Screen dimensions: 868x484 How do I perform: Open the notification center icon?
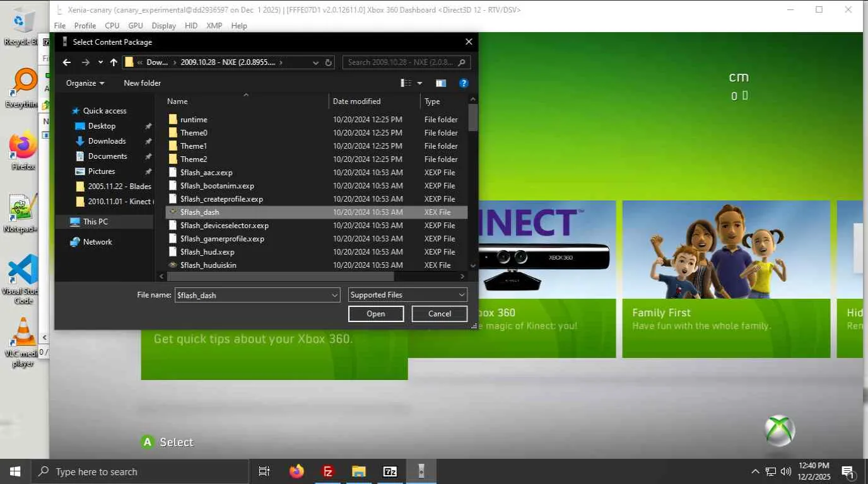848,471
